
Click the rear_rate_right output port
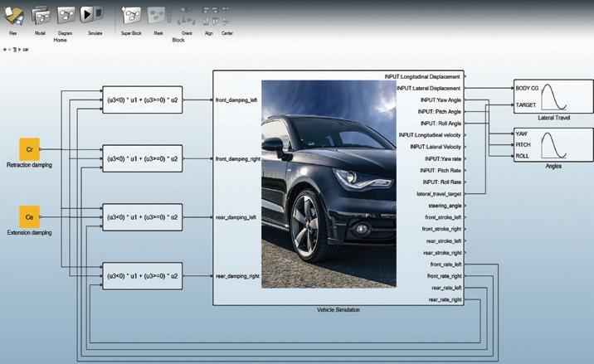coord(445,299)
